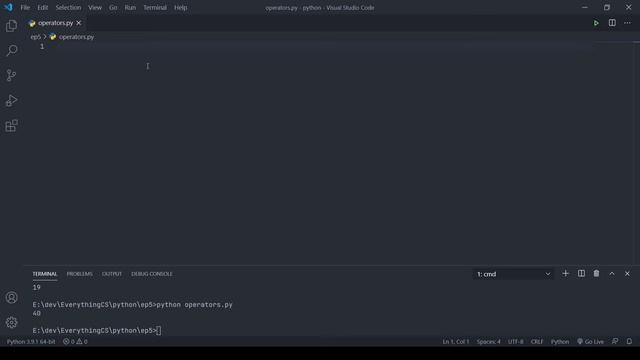Maximize the panel with up chevron

612,273
